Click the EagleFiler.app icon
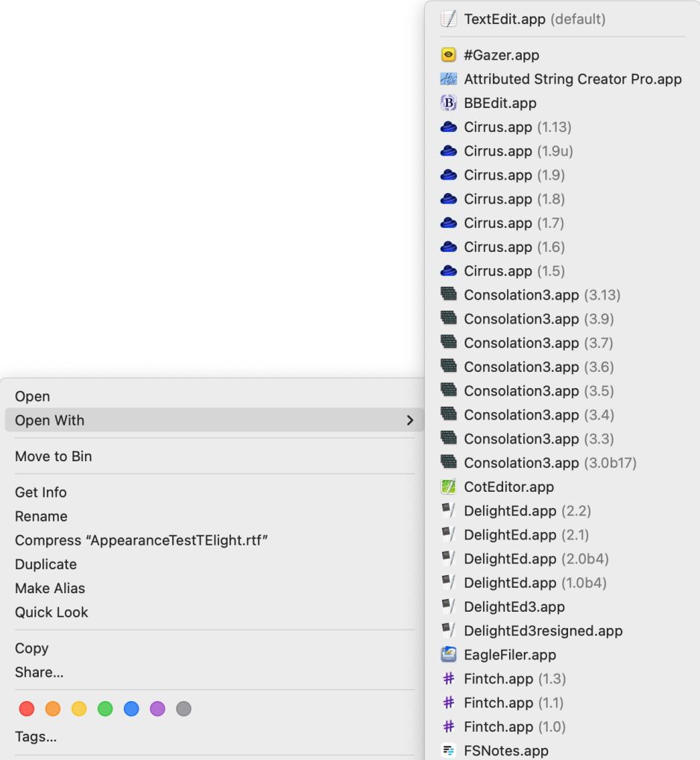The height and width of the screenshot is (760, 700). (448, 655)
